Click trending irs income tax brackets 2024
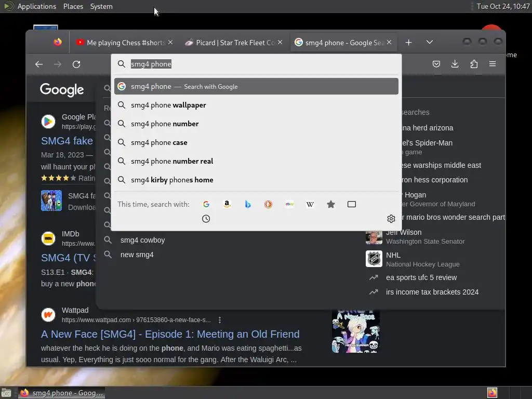Screen dimensions: 532x399 [432, 292]
